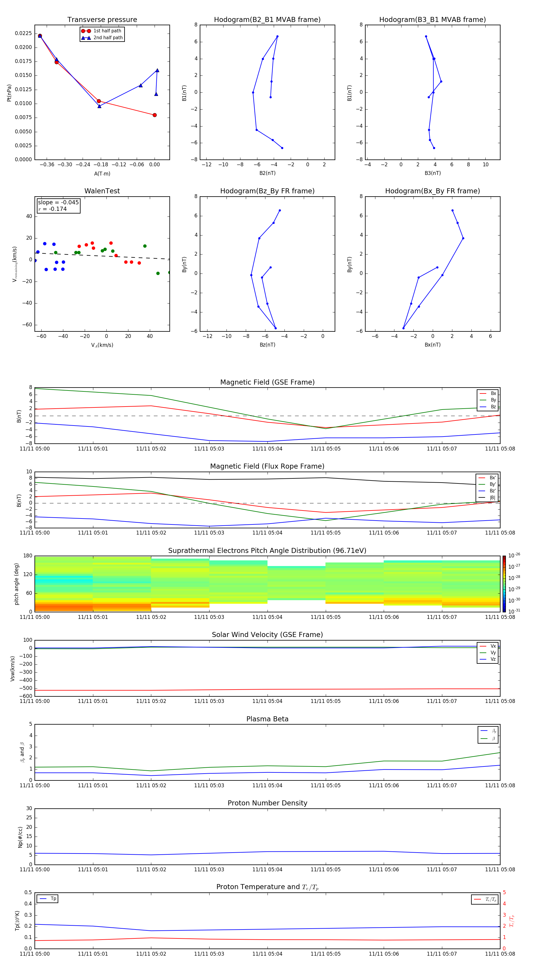
Task: Click the 'Hodogram(B3_B1 MVAB frame)' title
Action: click(432, 20)
